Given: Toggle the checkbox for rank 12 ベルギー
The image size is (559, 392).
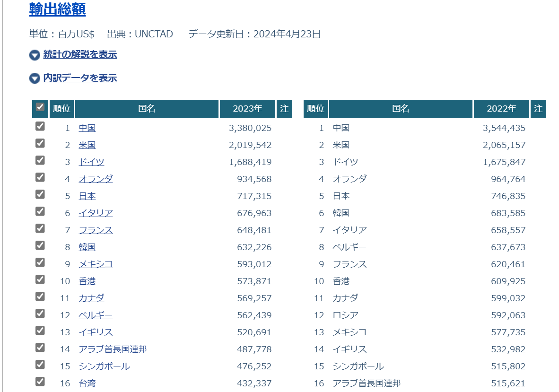Looking at the screenshot, I should [x=40, y=314].
